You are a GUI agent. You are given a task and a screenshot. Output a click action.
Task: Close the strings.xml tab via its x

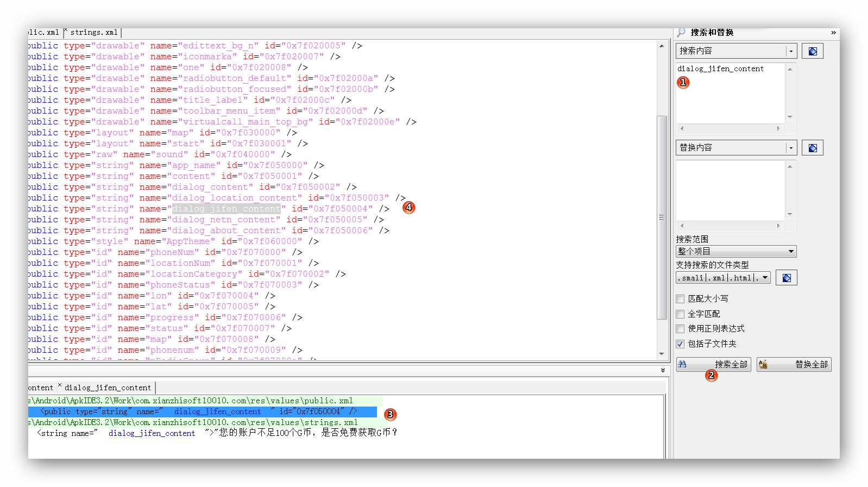pyautogui.click(x=66, y=30)
